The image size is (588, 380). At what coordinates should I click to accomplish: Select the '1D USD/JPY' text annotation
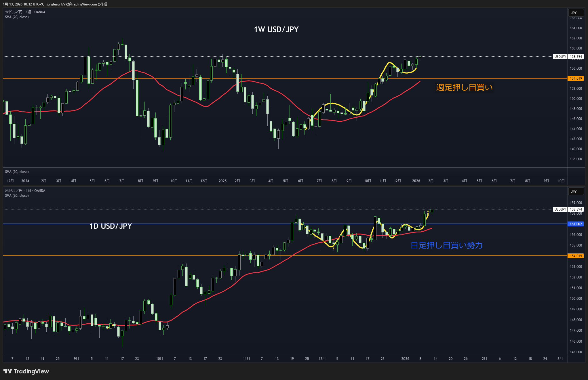pyautogui.click(x=111, y=226)
